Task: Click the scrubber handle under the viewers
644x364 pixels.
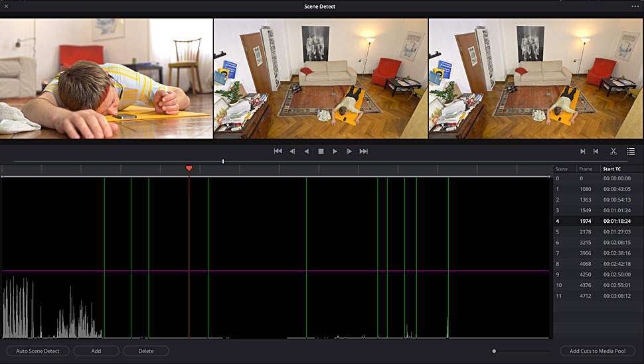Action: coord(223,161)
